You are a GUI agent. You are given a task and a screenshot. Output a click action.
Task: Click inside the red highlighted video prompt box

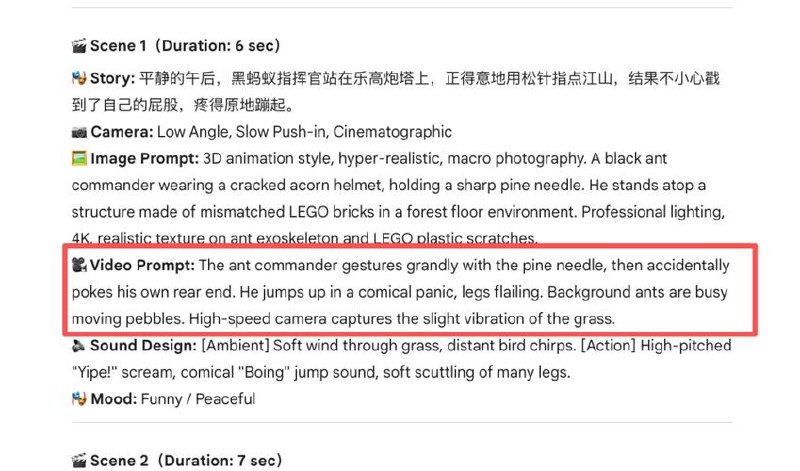(x=410, y=290)
